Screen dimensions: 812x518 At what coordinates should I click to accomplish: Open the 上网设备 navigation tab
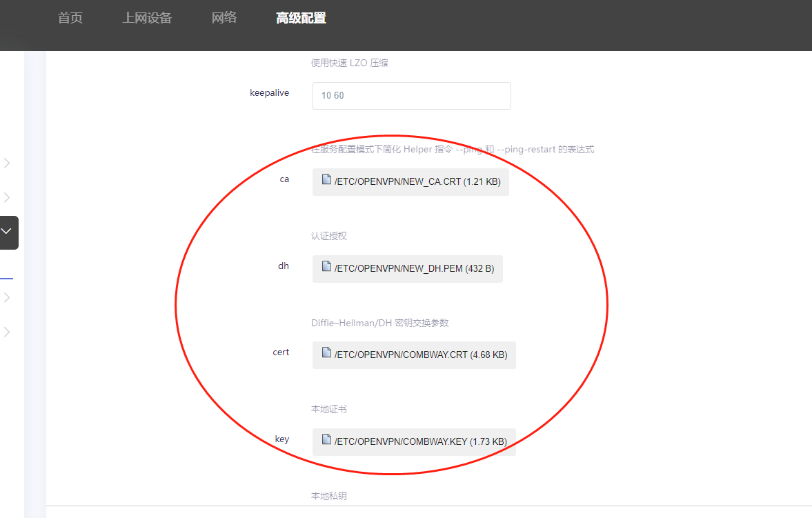coord(147,19)
